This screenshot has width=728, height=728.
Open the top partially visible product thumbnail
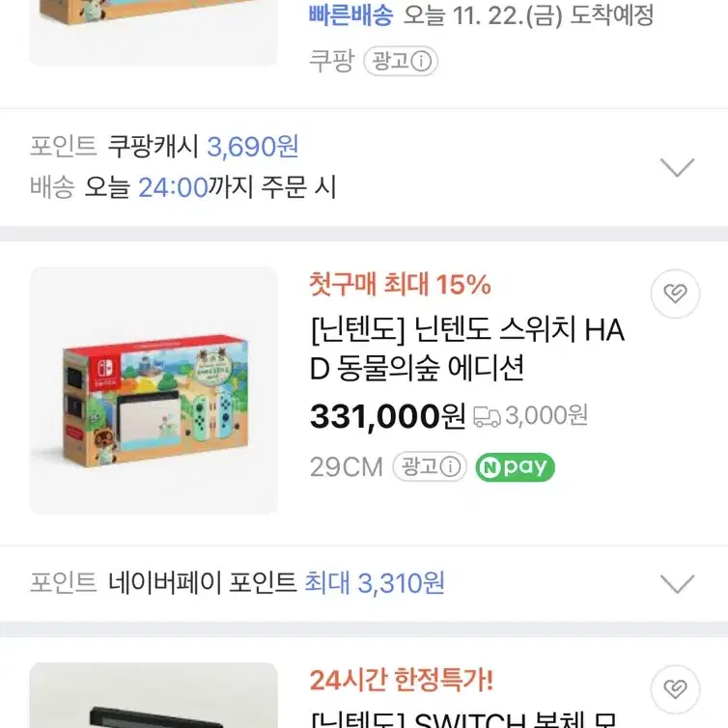(x=154, y=33)
